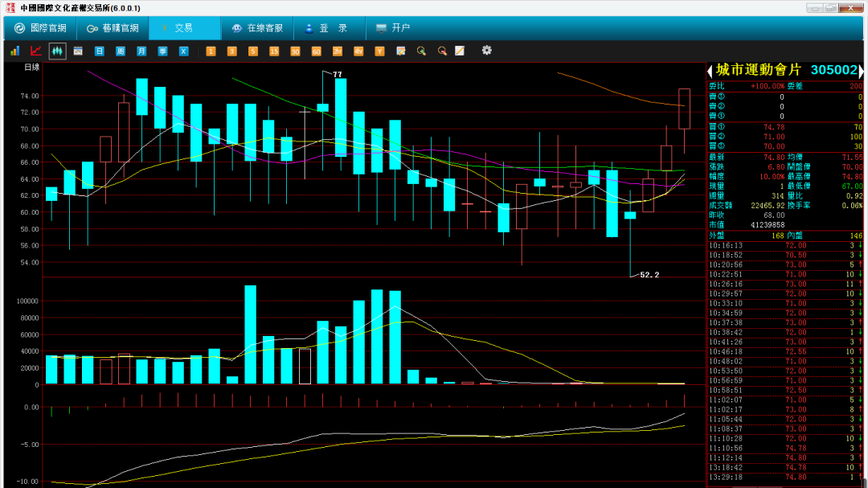Click the 買① bid price 74.78
868x488 pixels.
774,127
